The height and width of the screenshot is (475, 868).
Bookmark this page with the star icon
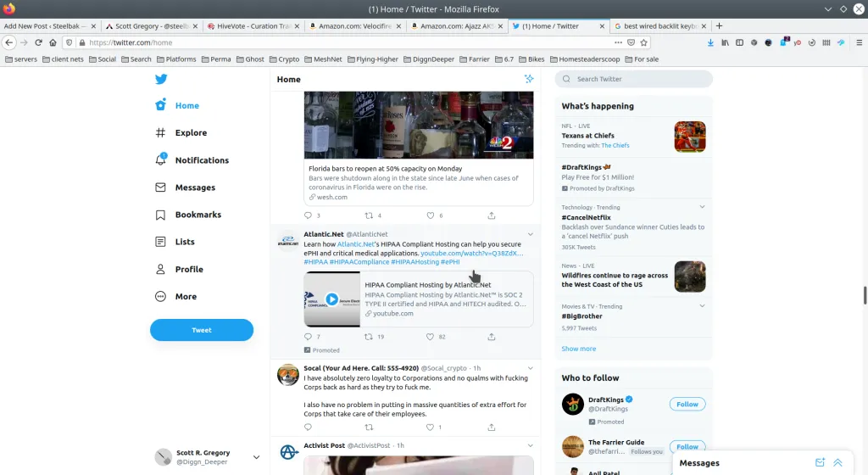644,42
